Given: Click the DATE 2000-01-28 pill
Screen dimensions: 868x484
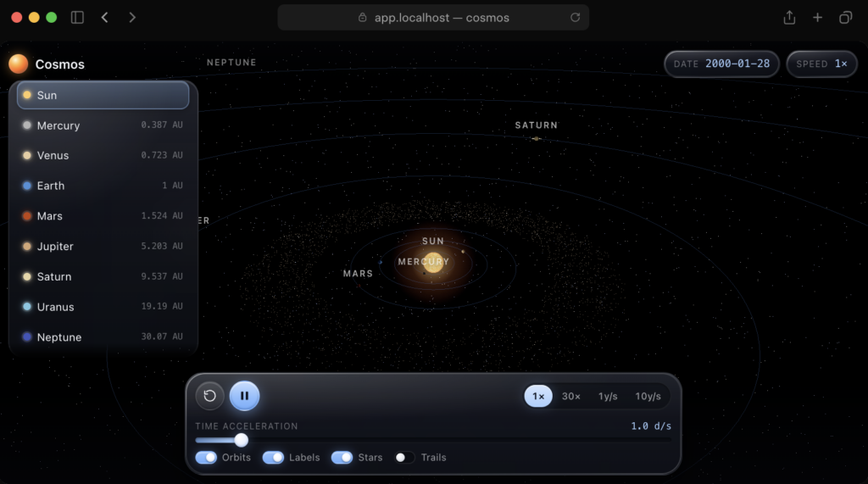Looking at the screenshot, I should 721,64.
